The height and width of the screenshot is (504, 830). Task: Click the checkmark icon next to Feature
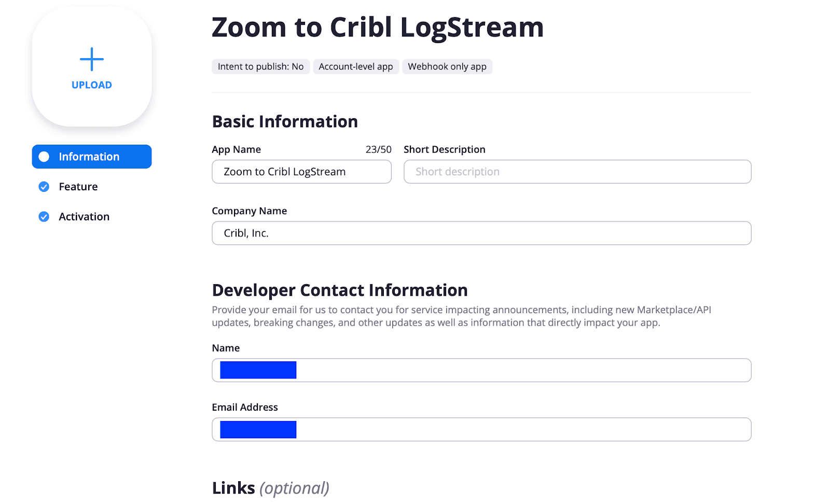(44, 187)
